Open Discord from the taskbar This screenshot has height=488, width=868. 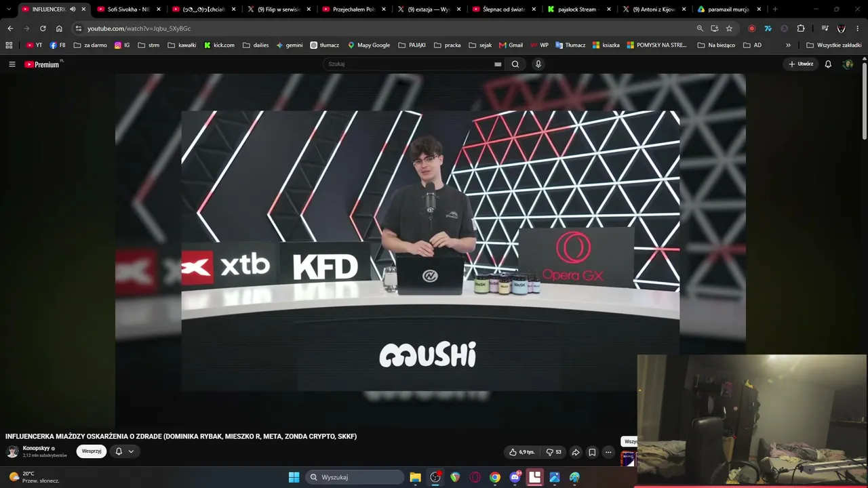pyautogui.click(x=515, y=477)
